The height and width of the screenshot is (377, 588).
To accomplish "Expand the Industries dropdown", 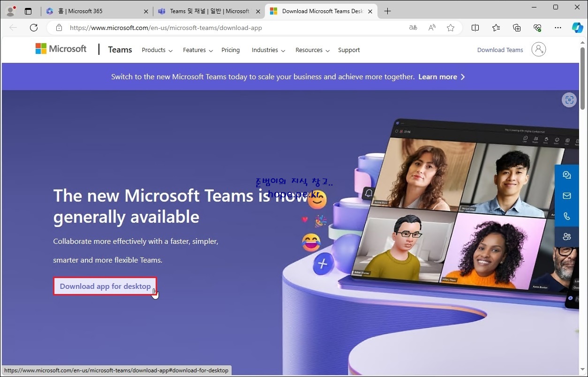I will pyautogui.click(x=268, y=50).
